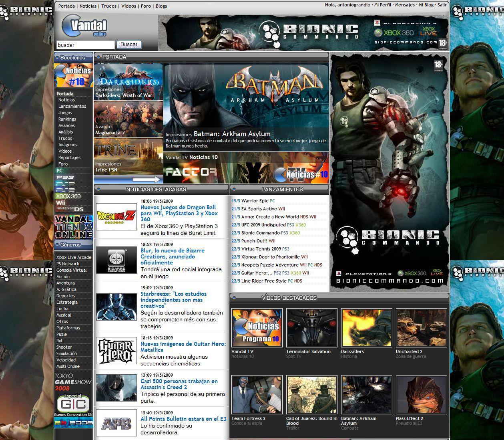The height and width of the screenshot is (440, 504).
Task: Play the Mass Effect 2 Preludio video
Action: (x=421, y=395)
